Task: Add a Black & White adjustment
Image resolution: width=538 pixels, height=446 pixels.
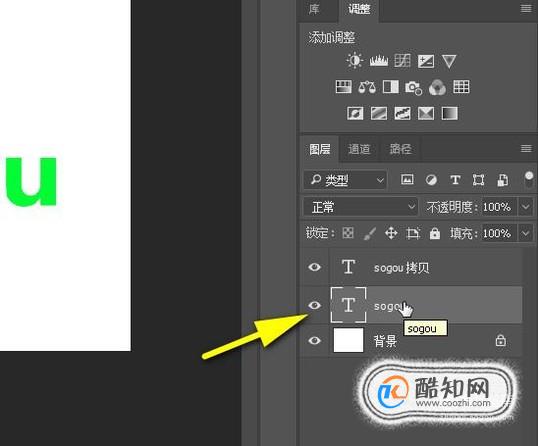Action: 390,87
